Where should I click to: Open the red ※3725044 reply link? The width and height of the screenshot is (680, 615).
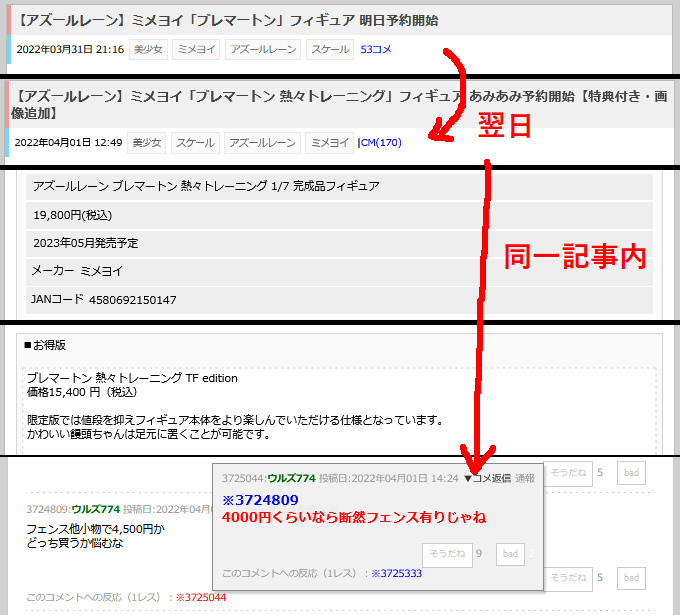point(200,597)
